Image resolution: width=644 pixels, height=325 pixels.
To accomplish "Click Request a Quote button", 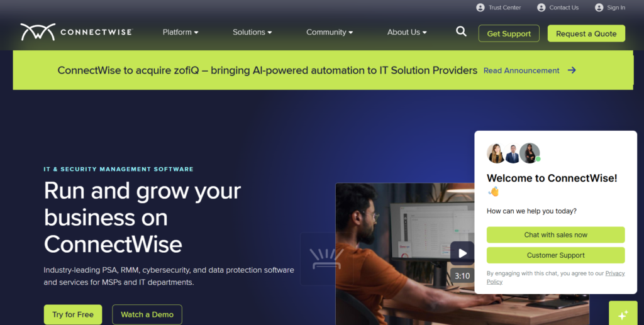I will (586, 34).
